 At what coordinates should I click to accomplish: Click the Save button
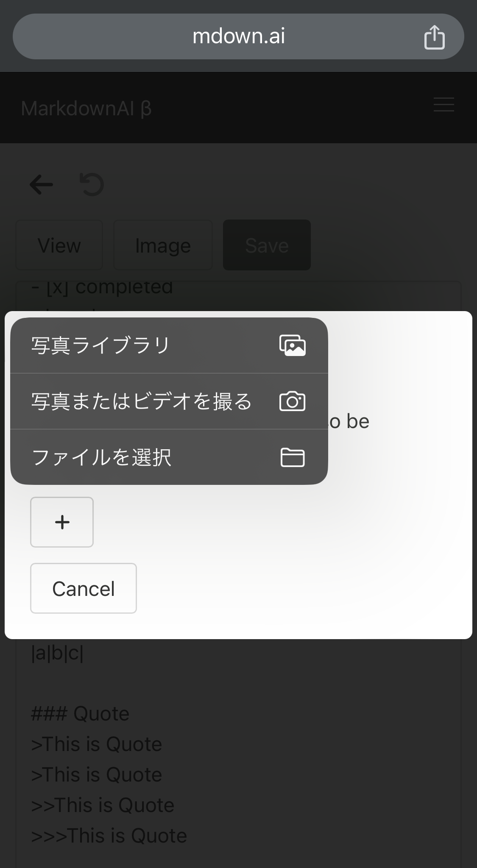coord(267,245)
